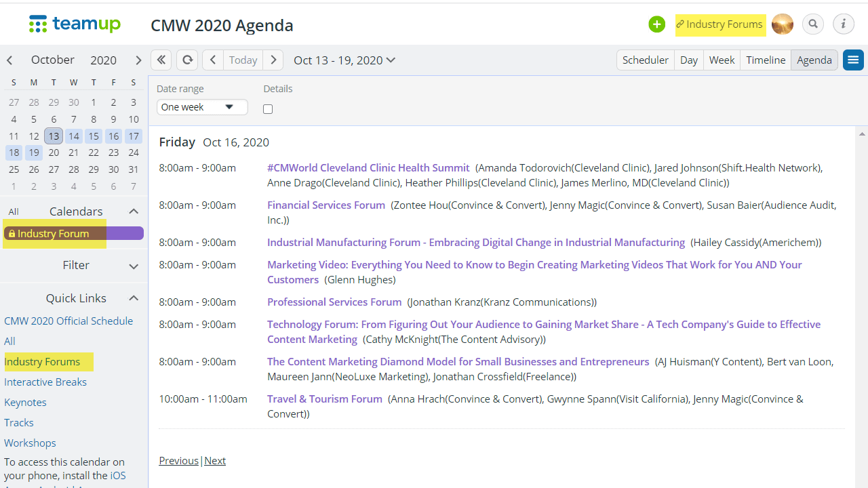
Task: Open the Marketing Video event
Action: click(x=534, y=272)
